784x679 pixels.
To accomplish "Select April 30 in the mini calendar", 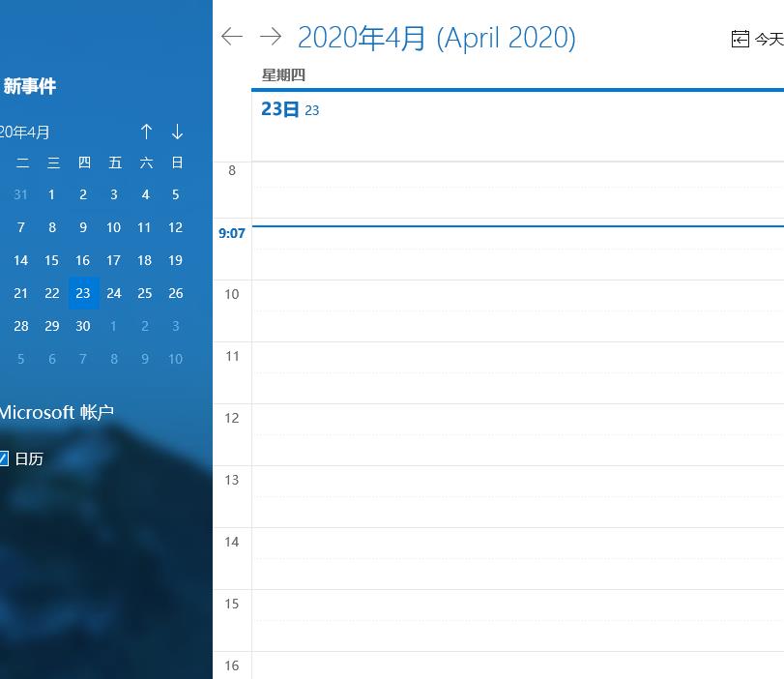I will pyautogui.click(x=82, y=326).
